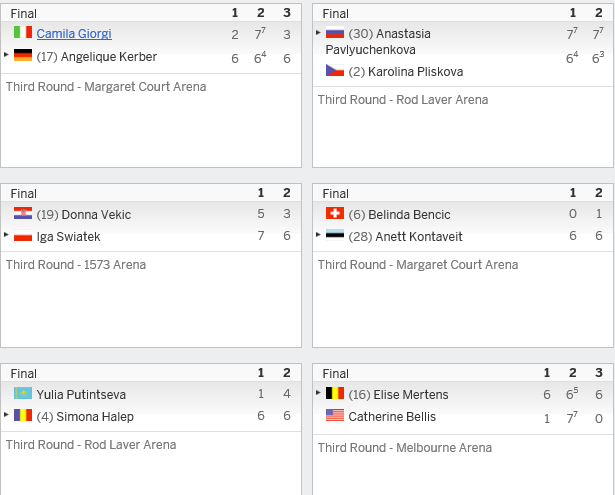This screenshot has width=615, height=495.
Task: Click Third Round - 1573 Arena match info
Action: tap(76, 265)
